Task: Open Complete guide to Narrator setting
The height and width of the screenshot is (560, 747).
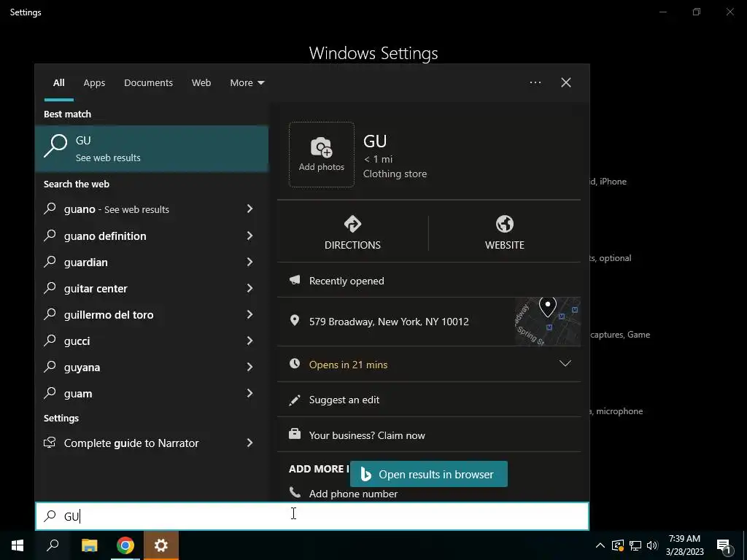Action: (152, 443)
